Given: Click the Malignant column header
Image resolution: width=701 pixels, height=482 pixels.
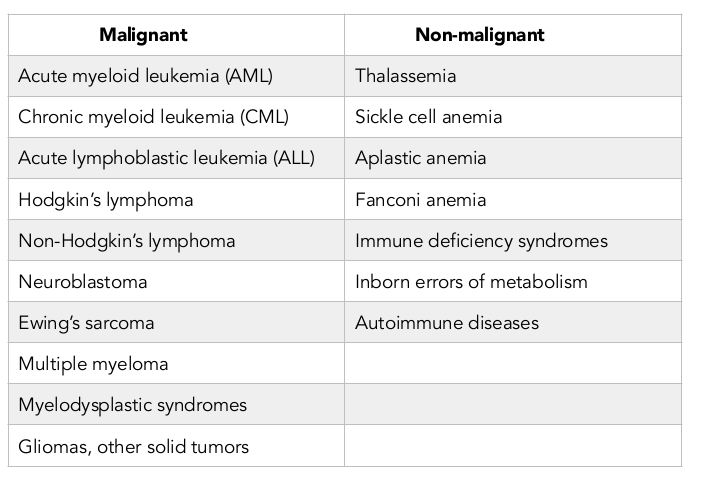Looking at the screenshot, I should [x=143, y=35].
